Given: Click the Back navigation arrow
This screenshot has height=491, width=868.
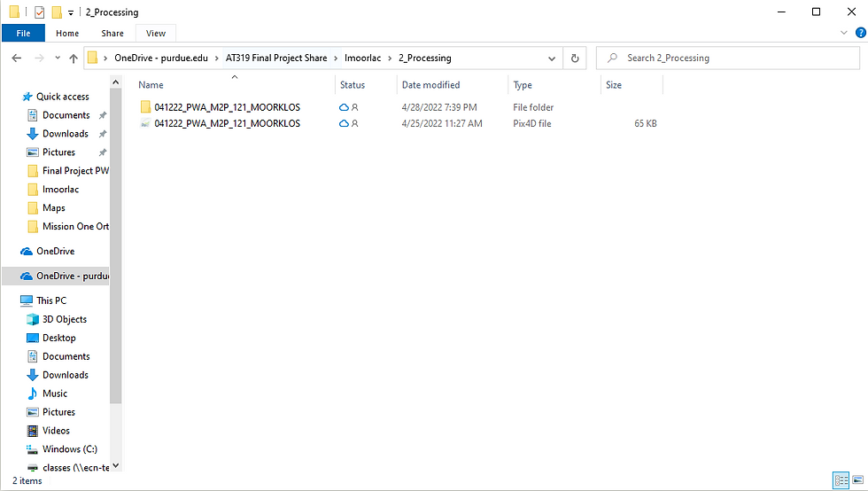Looking at the screenshot, I should [17, 58].
